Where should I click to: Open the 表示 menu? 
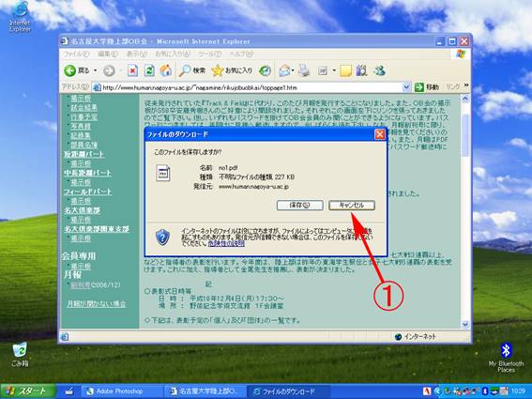[x=137, y=54]
